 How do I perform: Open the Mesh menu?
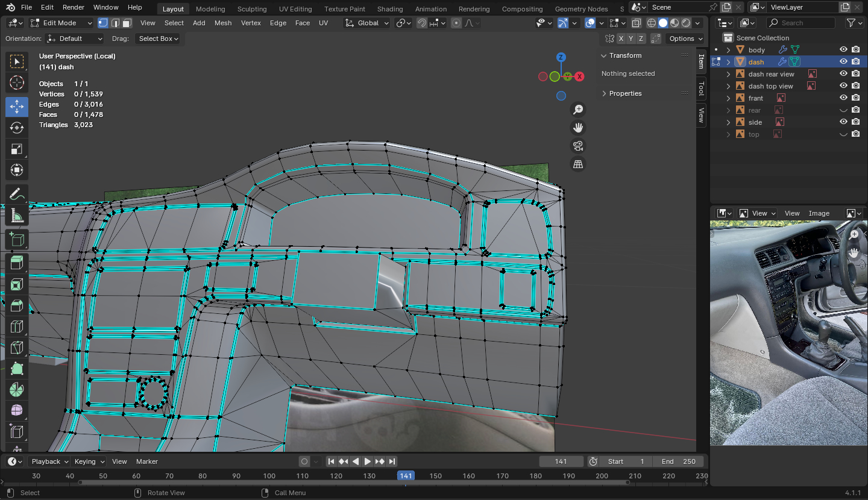point(222,23)
